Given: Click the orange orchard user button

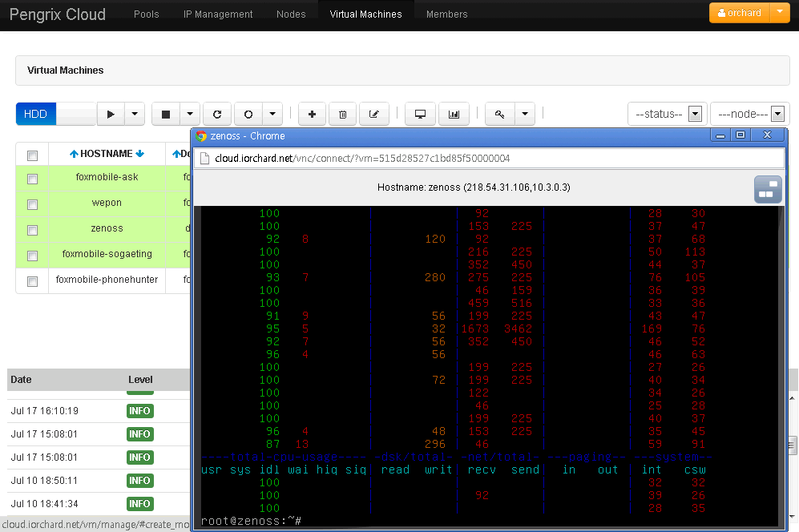Looking at the screenshot, I should (740, 13).
